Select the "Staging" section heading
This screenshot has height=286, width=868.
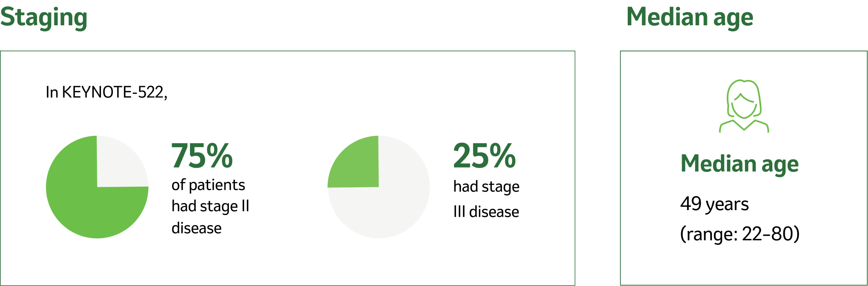(44, 18)
